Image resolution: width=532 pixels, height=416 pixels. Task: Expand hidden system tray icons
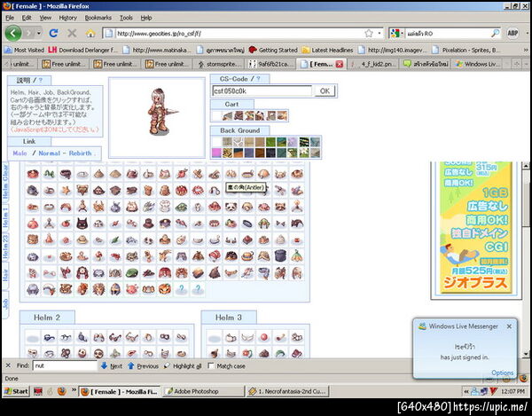pyautogui.click(x=466, y=391)
